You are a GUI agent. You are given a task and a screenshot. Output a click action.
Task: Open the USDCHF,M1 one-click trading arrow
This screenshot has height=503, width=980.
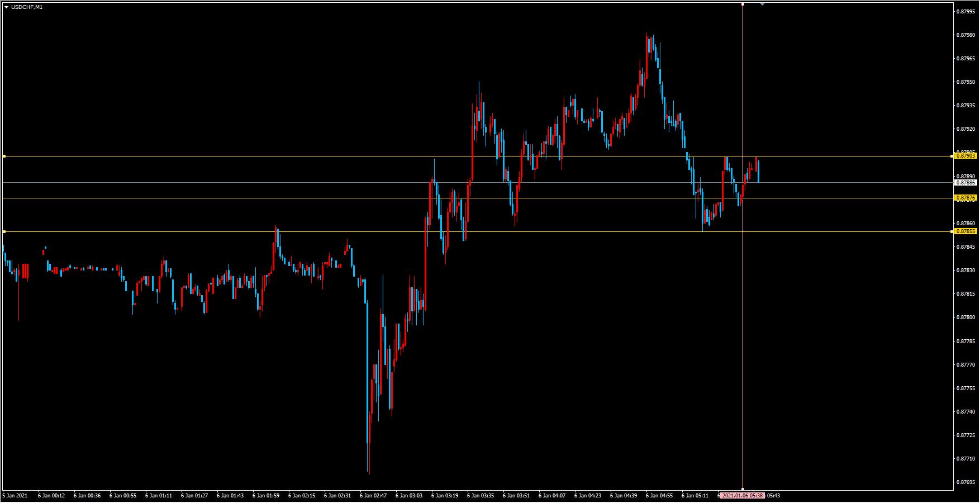tap(6, 7)
